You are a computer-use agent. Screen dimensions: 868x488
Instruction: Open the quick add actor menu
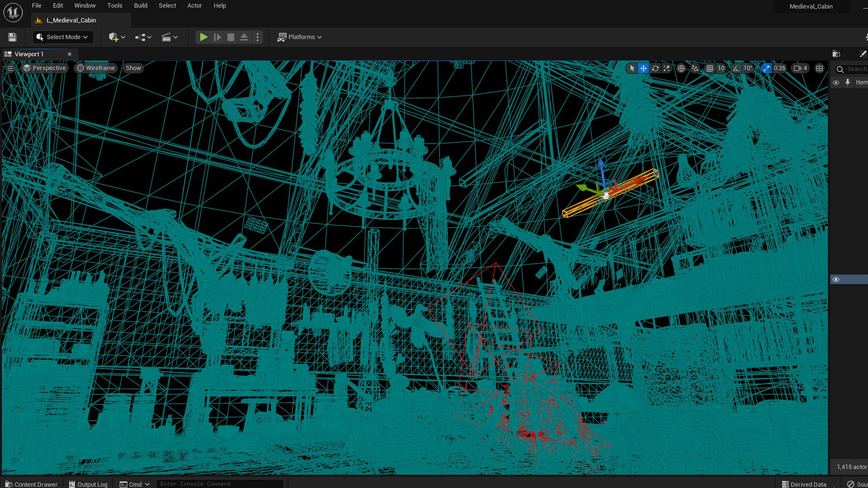tap(116, 37)
